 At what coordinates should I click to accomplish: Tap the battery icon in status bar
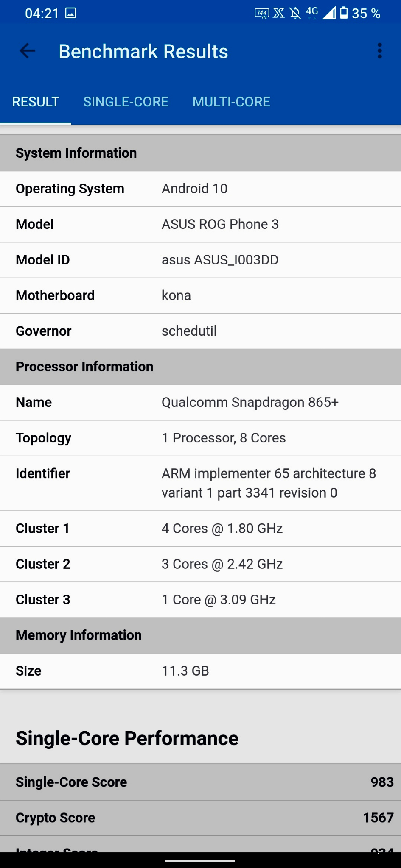(344, 14)
